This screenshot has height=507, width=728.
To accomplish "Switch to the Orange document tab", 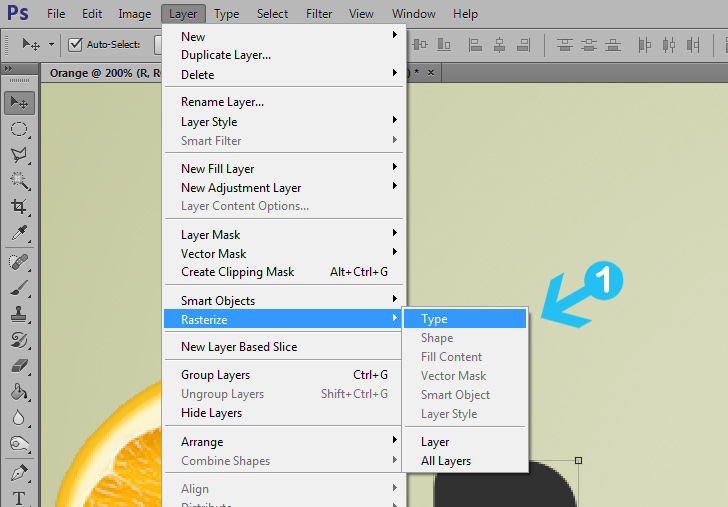I will [x=105, y=73].
